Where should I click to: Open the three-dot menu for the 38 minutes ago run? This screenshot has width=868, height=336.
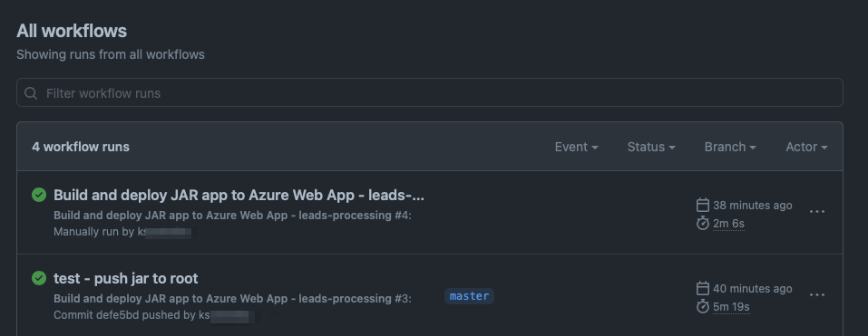pyautogui.click(x=817, y=211)
